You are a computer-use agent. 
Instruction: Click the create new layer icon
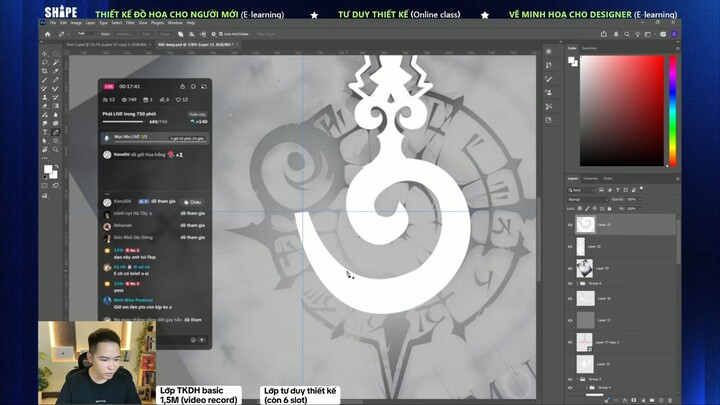click(x=661, y=400)
